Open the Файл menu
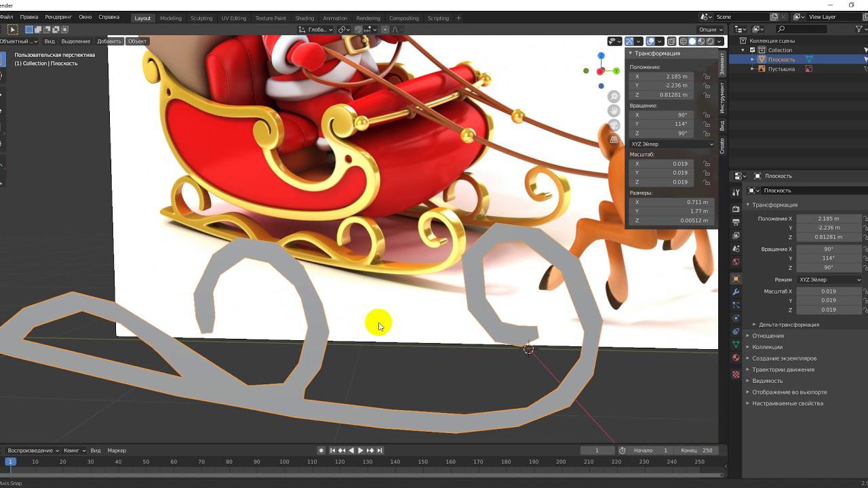The image size is (868, 488). coord(6,17)
